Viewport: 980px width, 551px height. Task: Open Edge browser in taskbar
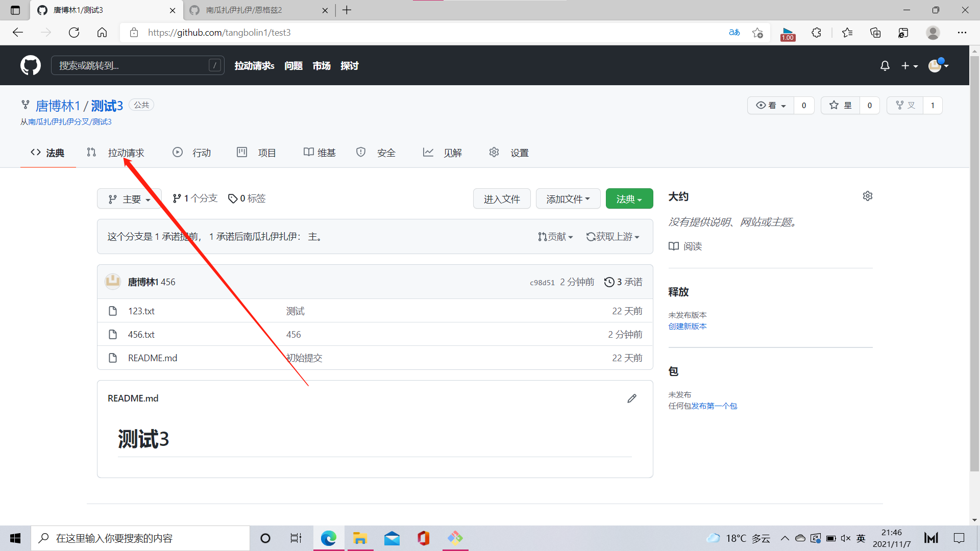(328, 538)
